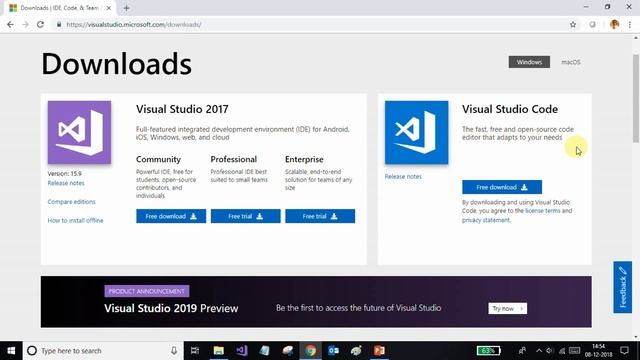Open Visual Studio from the taskbar
This screenshot has width=640, height=360.
[242, 351]
